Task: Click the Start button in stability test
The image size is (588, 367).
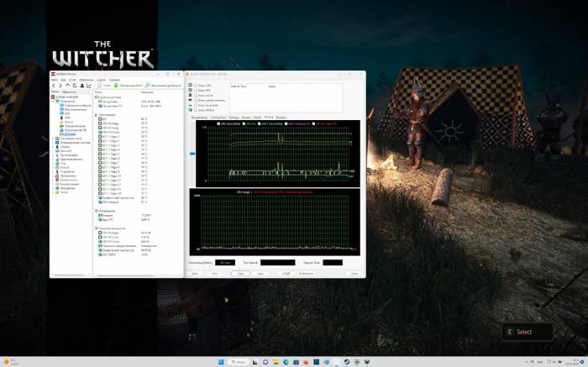Action: [x=195, y=273]
